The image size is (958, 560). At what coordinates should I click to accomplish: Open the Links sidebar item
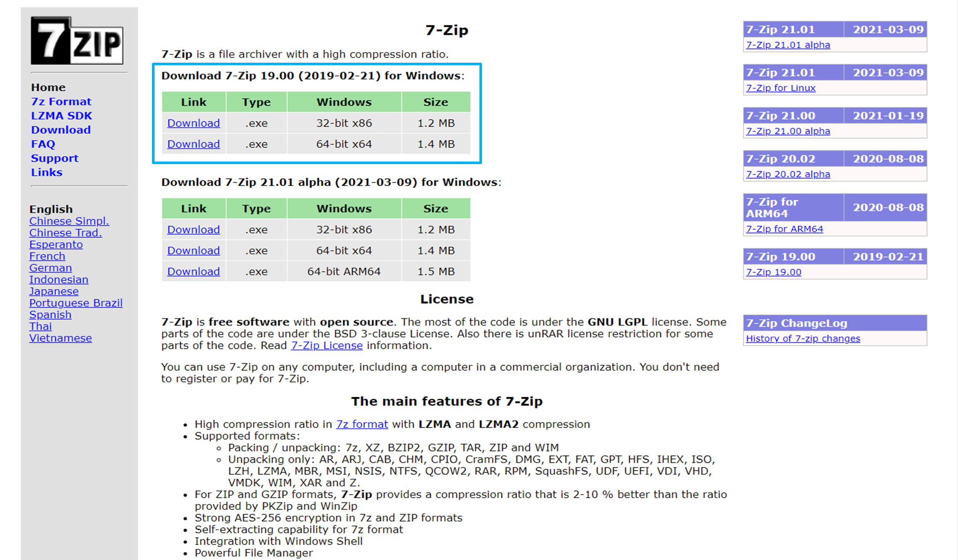[47, 173]
